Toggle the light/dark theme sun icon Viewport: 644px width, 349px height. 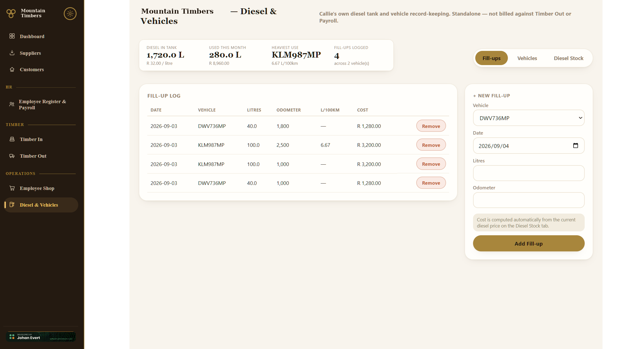[70, 13]
